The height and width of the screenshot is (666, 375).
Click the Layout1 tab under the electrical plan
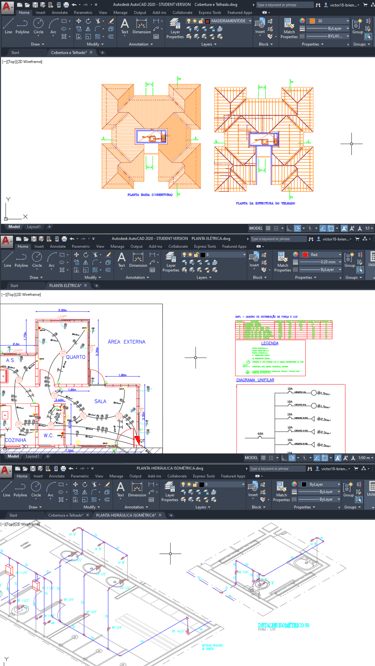32,456
